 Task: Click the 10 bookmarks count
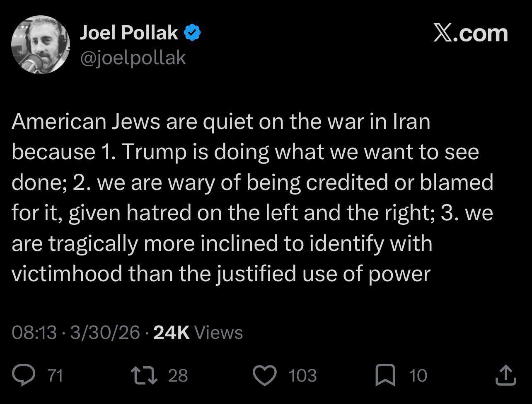418,375
